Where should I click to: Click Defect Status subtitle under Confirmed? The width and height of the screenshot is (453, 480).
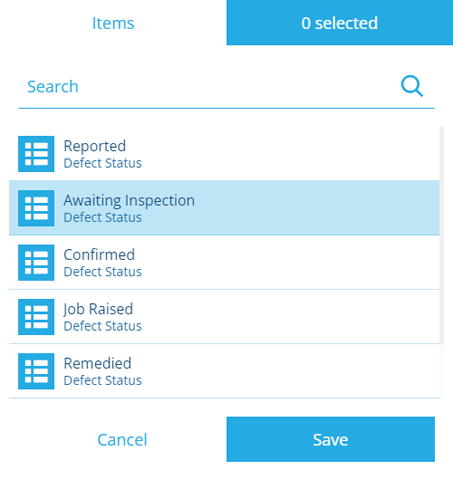pos(103,272)
